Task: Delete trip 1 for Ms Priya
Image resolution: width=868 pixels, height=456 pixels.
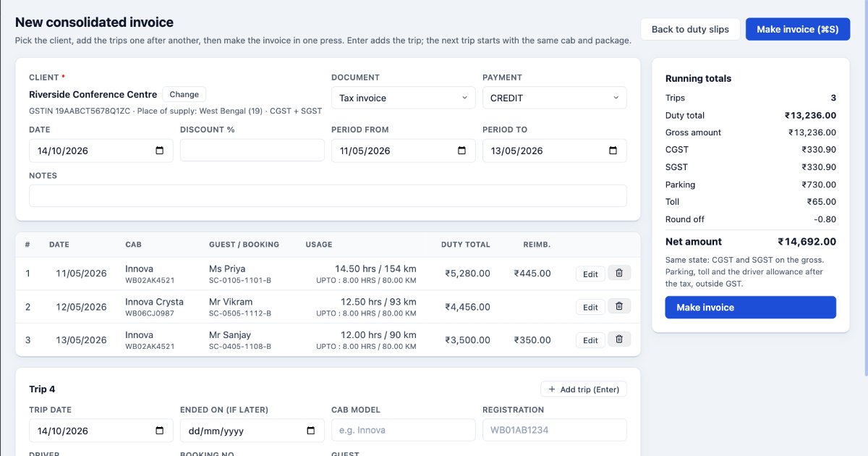Action: (x=619, y=274)
